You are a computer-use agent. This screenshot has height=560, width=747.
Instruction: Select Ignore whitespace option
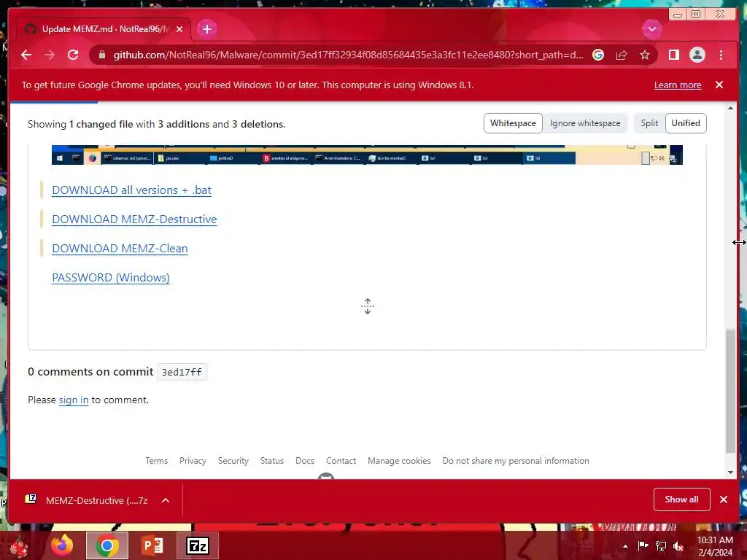point(585,123)
